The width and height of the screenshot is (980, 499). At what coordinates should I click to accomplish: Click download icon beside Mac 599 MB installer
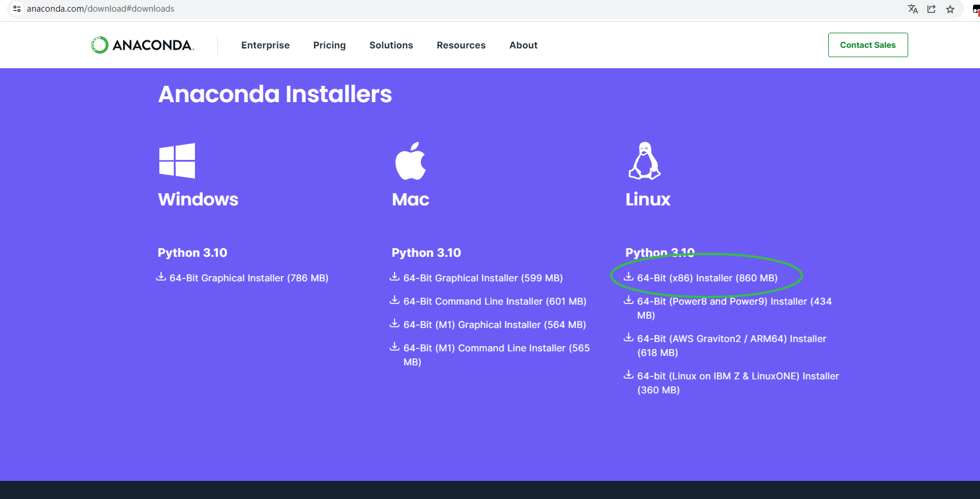[395, 277]
